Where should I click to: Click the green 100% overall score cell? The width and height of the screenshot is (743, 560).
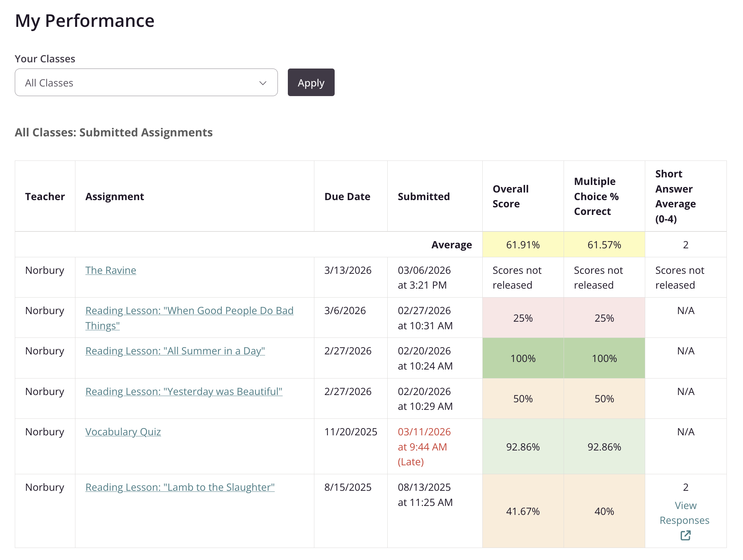[x=523, y=359]
